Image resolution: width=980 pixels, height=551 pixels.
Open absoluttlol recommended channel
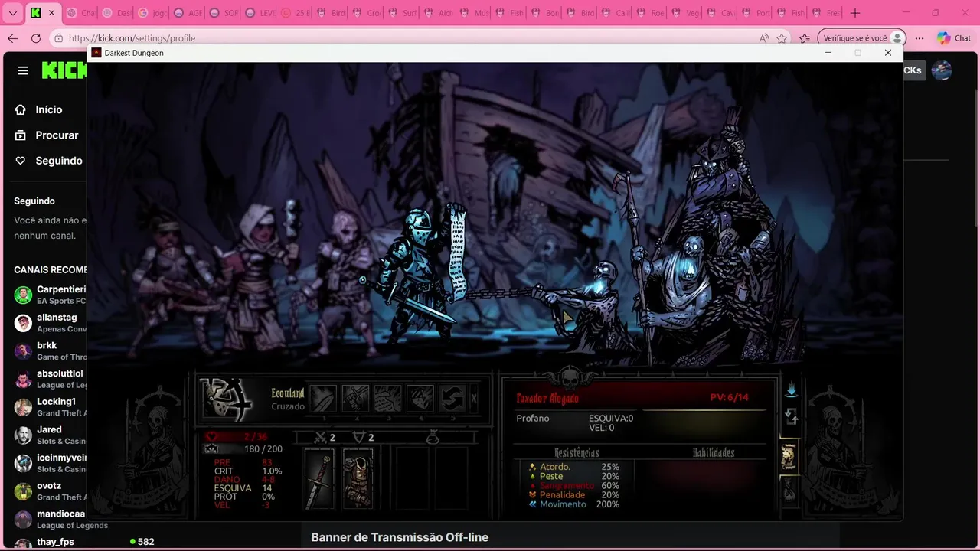[x=50, y=379]
